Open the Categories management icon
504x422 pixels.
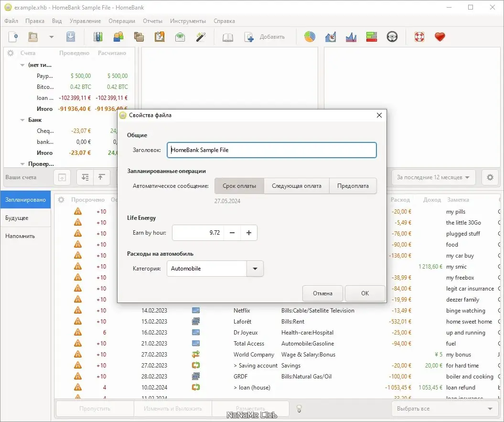139,37
